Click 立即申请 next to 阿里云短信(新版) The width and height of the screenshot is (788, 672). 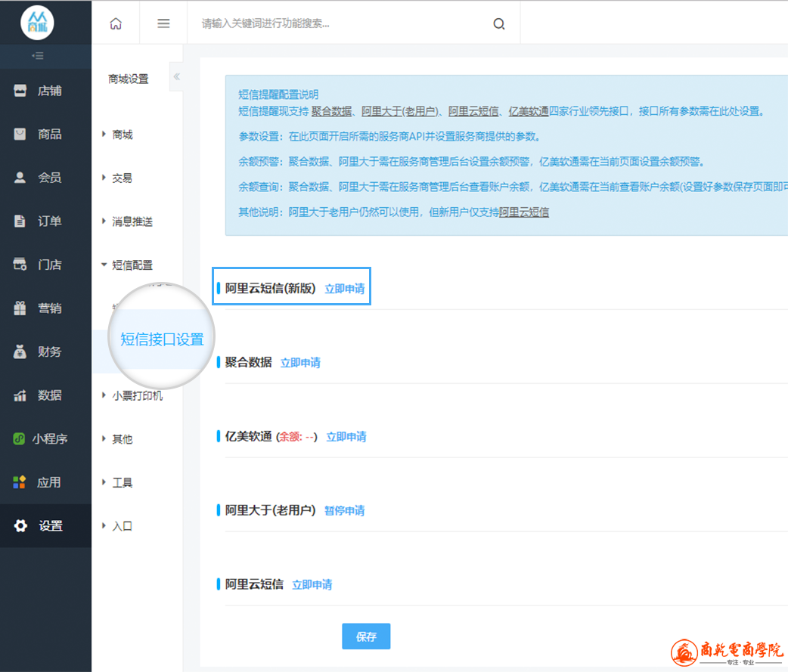tap(345, 288)
